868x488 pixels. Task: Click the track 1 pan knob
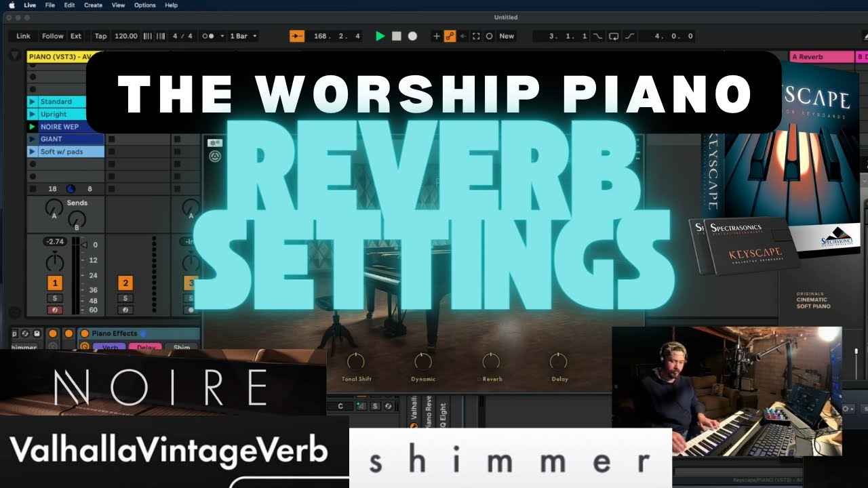tap(54, 261)
